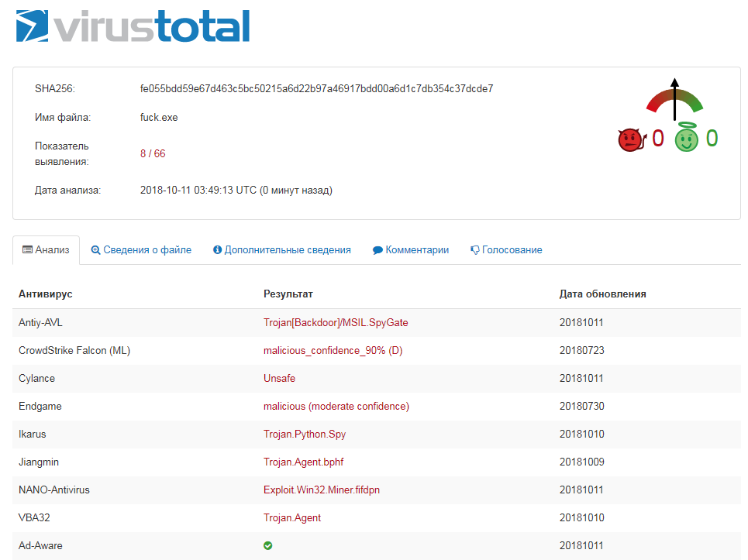The width and height of the screenshot is (748, 560).
Task: Click the Endgame antivirus name
Action: click(40, 406)
